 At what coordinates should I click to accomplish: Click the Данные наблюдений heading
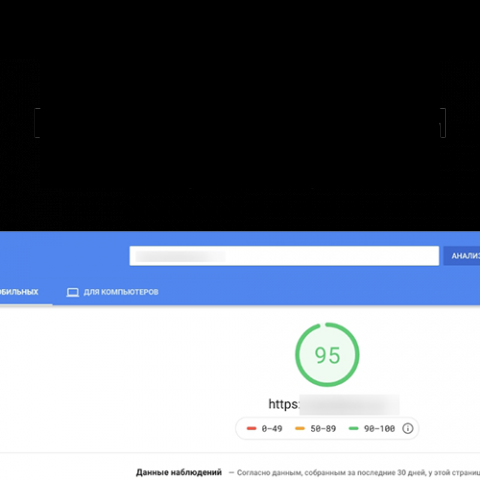(x=179, y=472)
